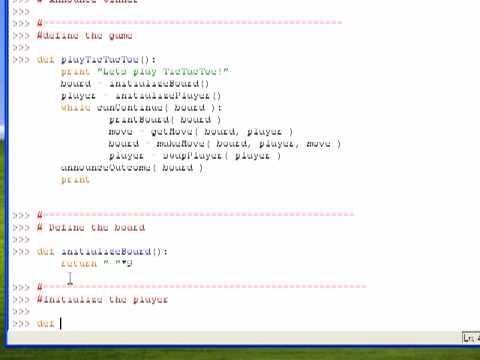Click the "printBoard( board )" line
Screen dimensions: 480x360
[x=165, y=120]
